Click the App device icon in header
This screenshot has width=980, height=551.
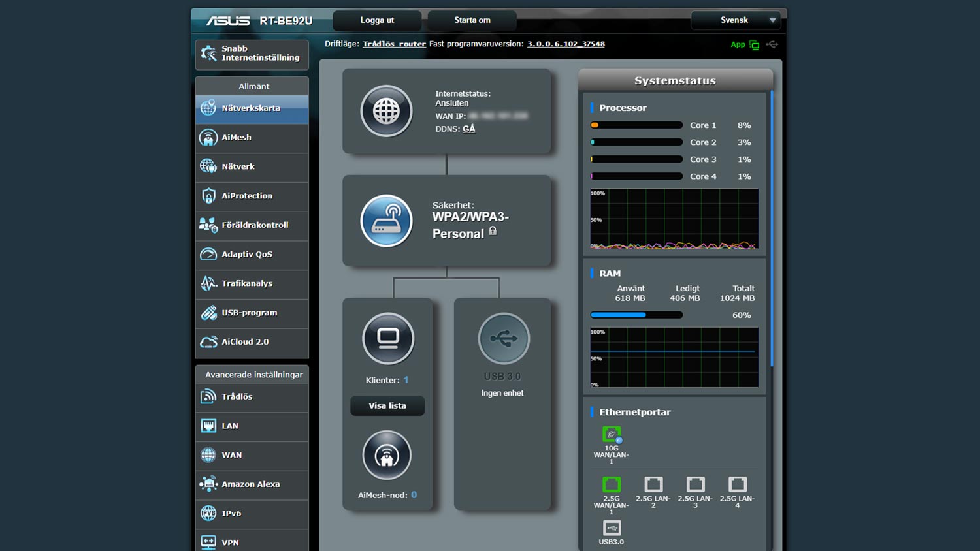[x=754, y=45]
